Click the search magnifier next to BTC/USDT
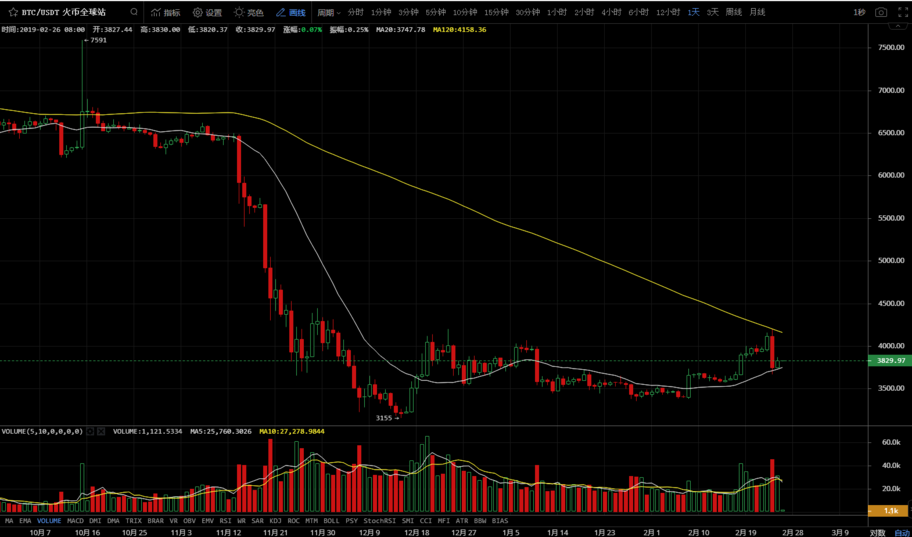The height and width of the screenshot is (537, 912). [x=134, y=13]
